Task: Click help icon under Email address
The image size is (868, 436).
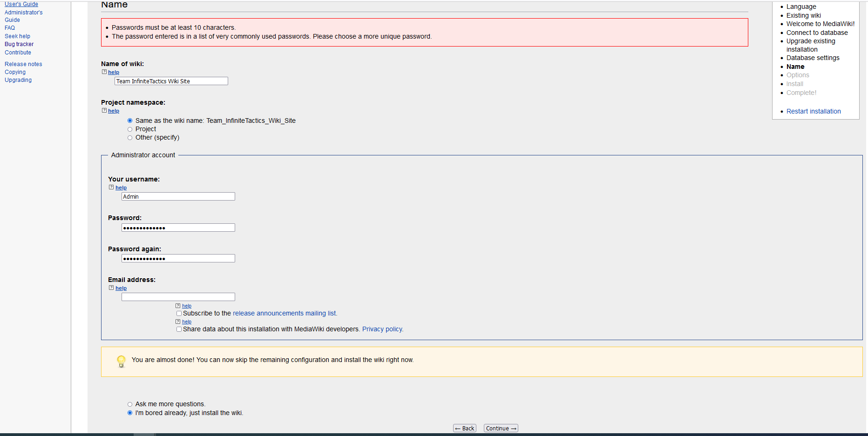Action: tap(111, 288)
